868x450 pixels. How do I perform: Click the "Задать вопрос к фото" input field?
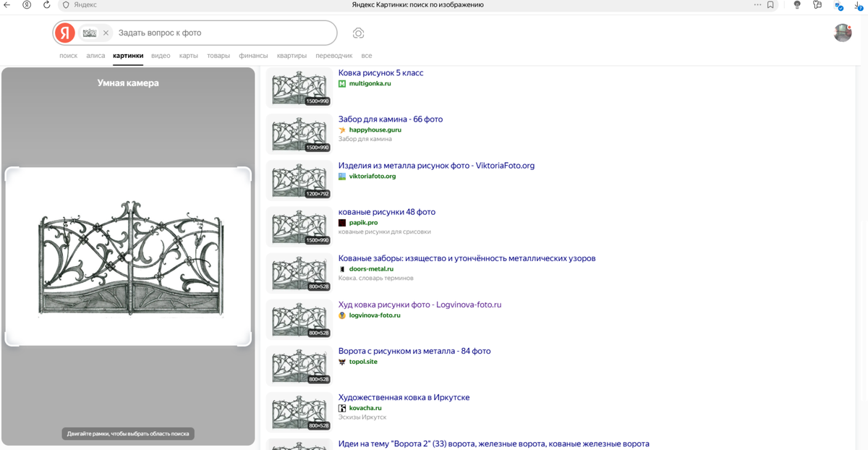coord(226,33)
